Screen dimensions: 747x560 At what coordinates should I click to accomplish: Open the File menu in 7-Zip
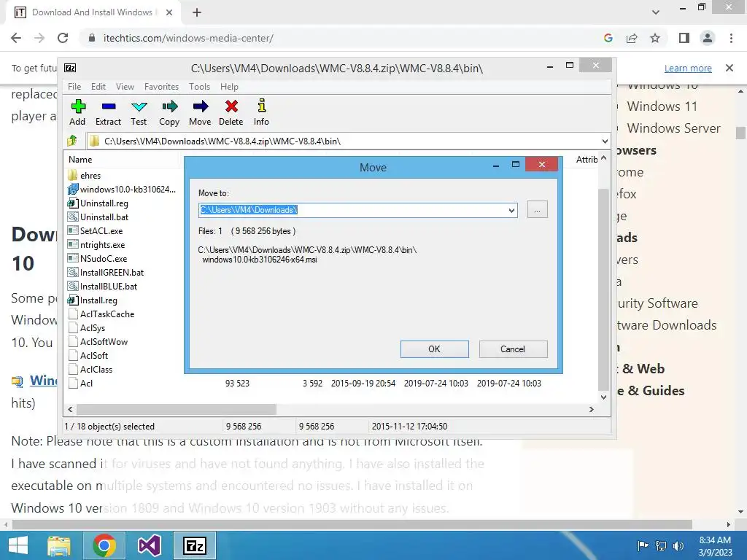tap(74, 87)
